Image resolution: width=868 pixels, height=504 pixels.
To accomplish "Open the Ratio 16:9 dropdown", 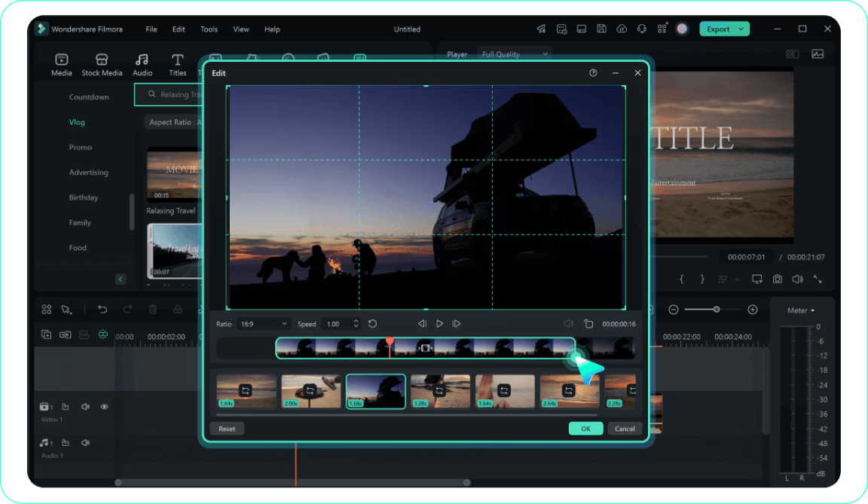I will [264, 324].
